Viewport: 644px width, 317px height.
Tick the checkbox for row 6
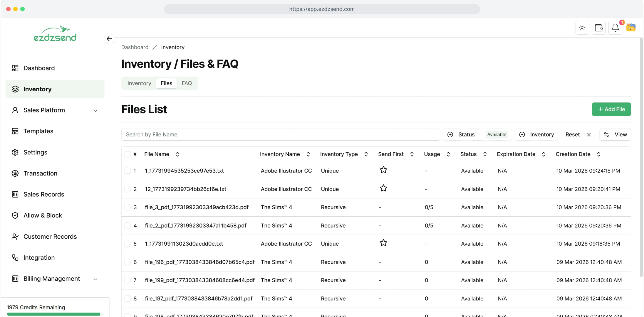128,262
